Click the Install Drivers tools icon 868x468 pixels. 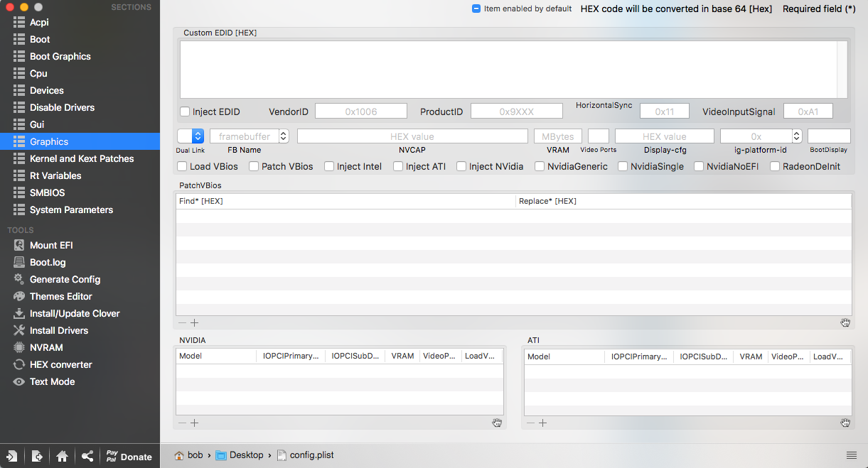(18, 330)
